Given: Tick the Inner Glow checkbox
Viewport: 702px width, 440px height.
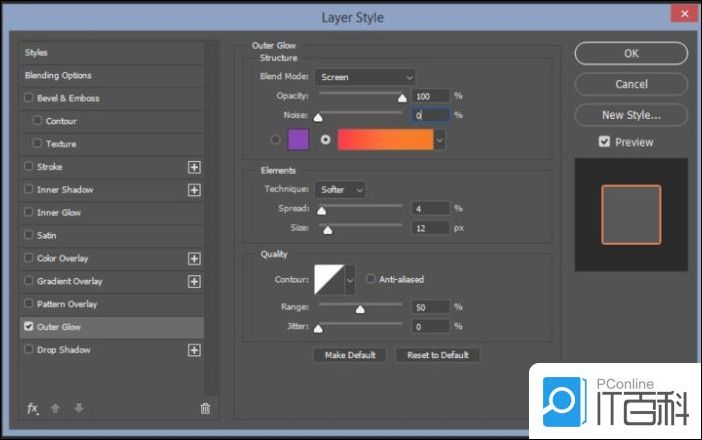Looking at the screenshot, I should click(x=29, y=212).
